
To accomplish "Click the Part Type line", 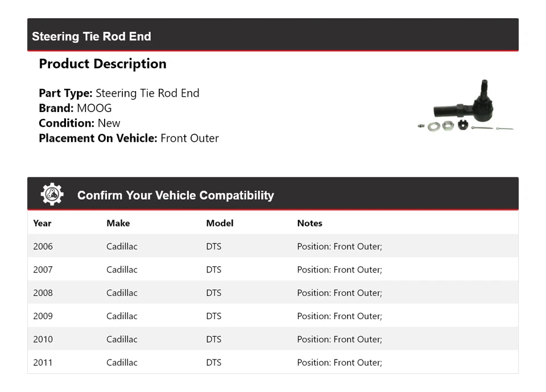I will pyautogui.click(x=119, y=93).
